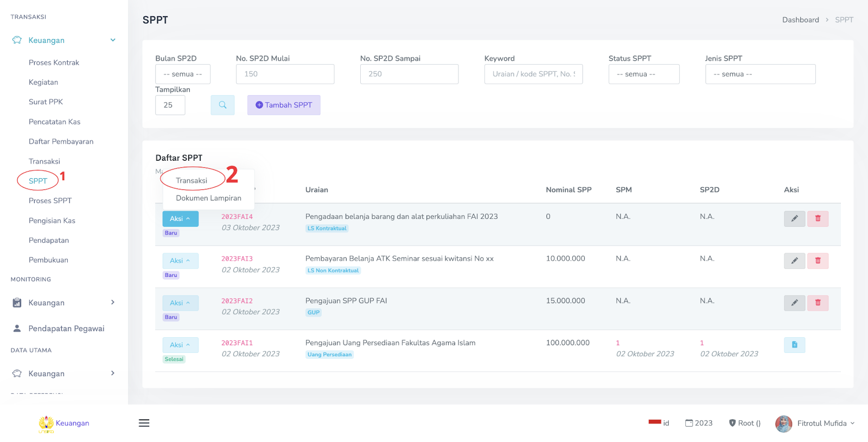Choose Dokumen Lampiran in the popup menu
This screenshot has height=442, width=868.
208,198
